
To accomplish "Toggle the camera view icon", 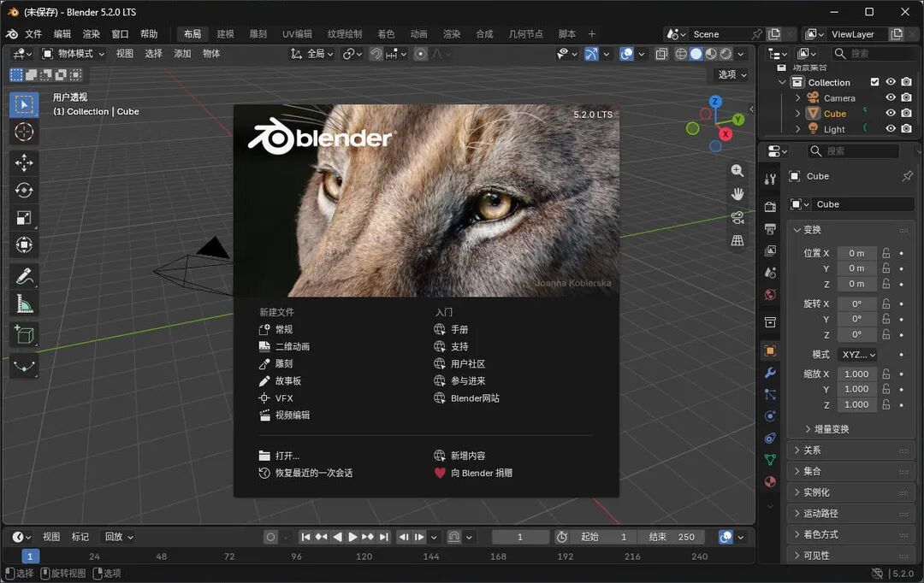I will (x=737, y=217).
